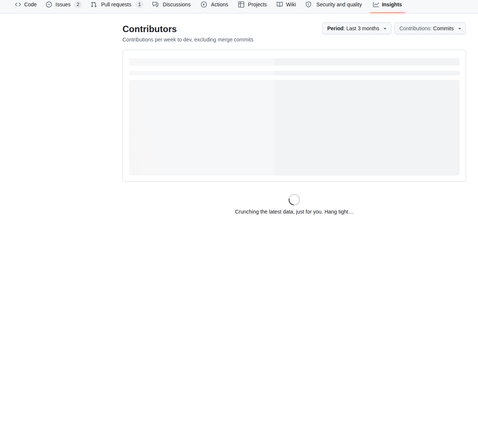Click the Issues count badge 2
478x448 pixels.
point(78,4)
